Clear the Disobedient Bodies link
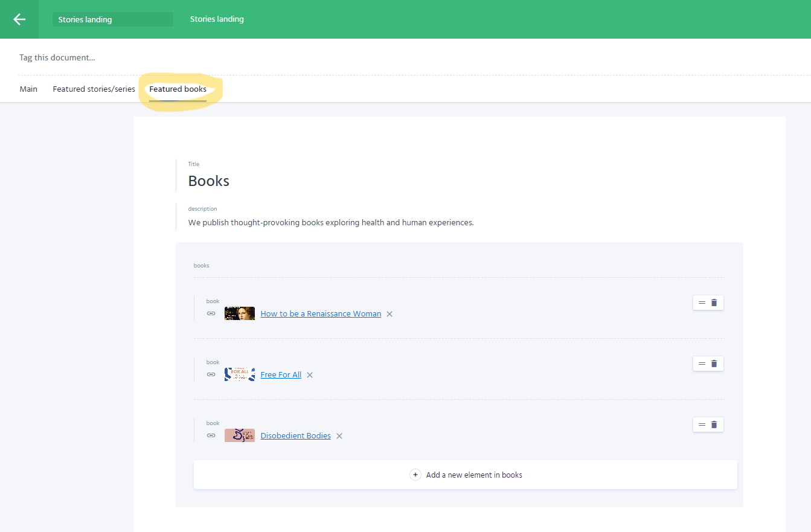 [x=339, y=436]
